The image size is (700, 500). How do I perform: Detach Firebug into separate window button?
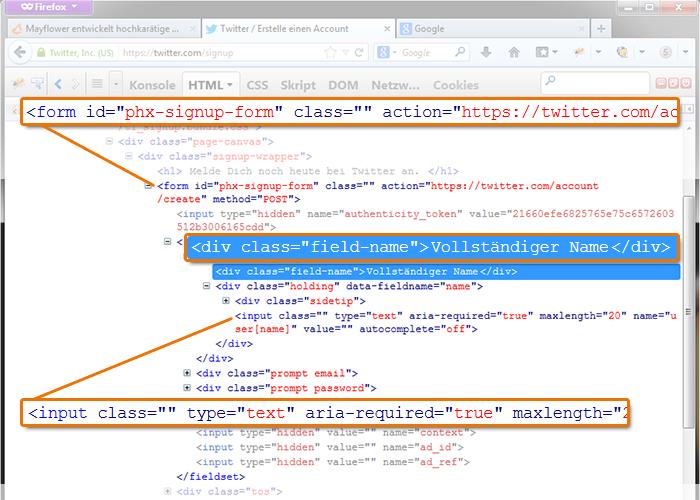[x=674, y=83]
